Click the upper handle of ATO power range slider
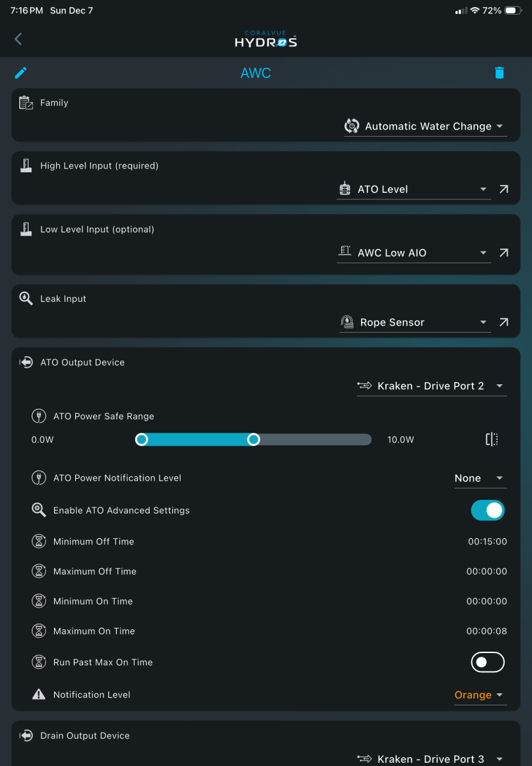532x766 pixels. pos(253,439)
